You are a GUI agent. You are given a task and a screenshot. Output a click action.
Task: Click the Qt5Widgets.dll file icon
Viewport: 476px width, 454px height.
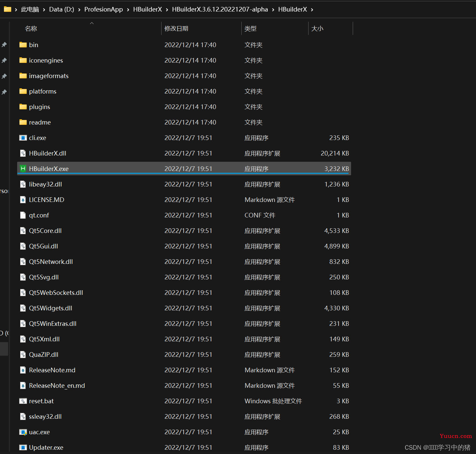point(23,308)
